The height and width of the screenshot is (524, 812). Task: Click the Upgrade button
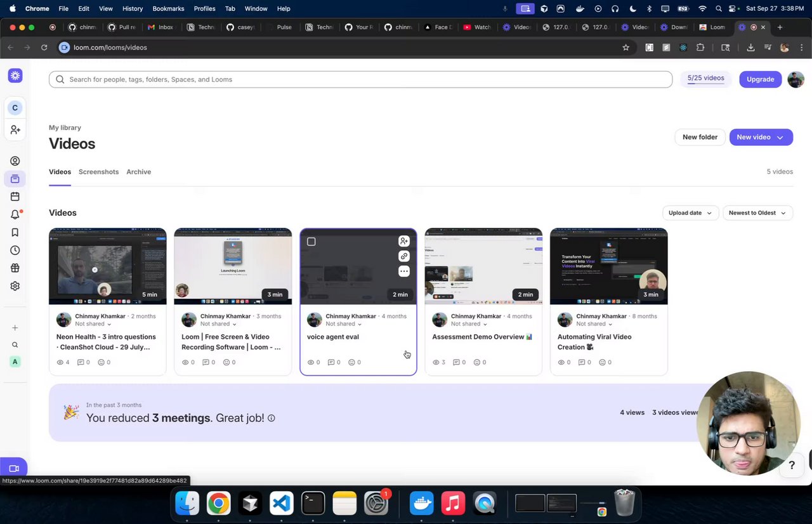[760, 79]
